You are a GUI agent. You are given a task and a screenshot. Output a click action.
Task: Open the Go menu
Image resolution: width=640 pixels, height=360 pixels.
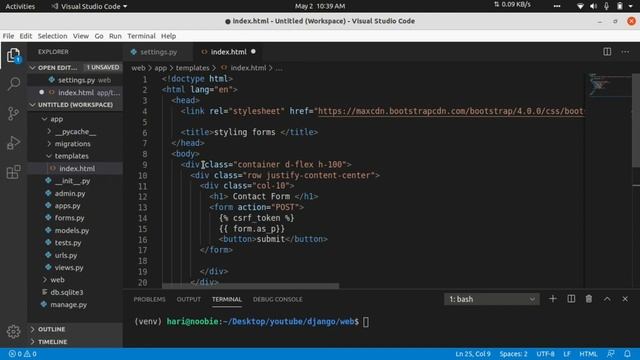(99, 36)
